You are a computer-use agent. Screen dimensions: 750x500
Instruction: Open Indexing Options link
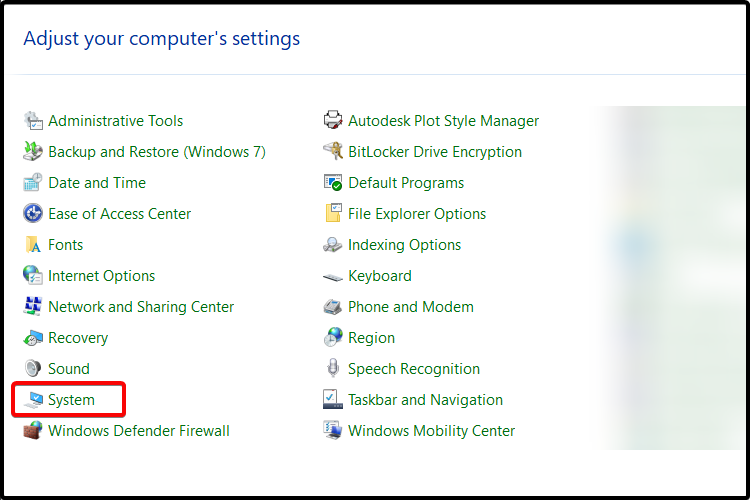coord(405,245)
